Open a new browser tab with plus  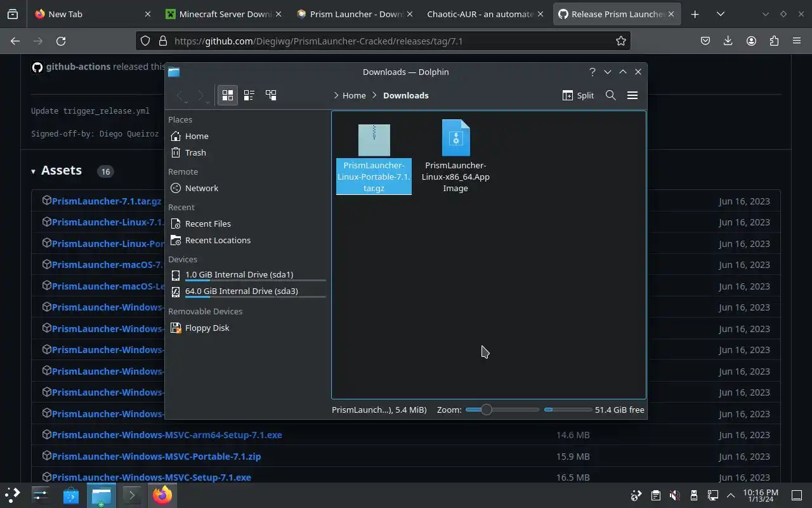coord(695,14)
